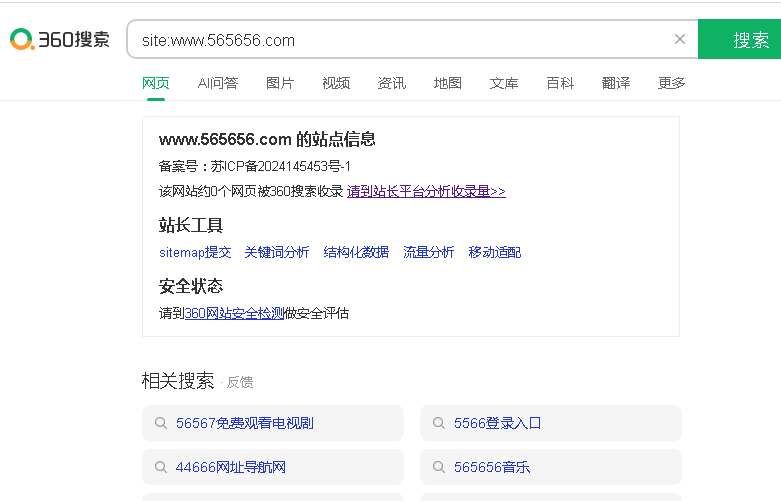The height and width of the screenshot is (501, 781).
Task: Click the 反馈 link beside 相关搜索
Action: click(240, 382)
